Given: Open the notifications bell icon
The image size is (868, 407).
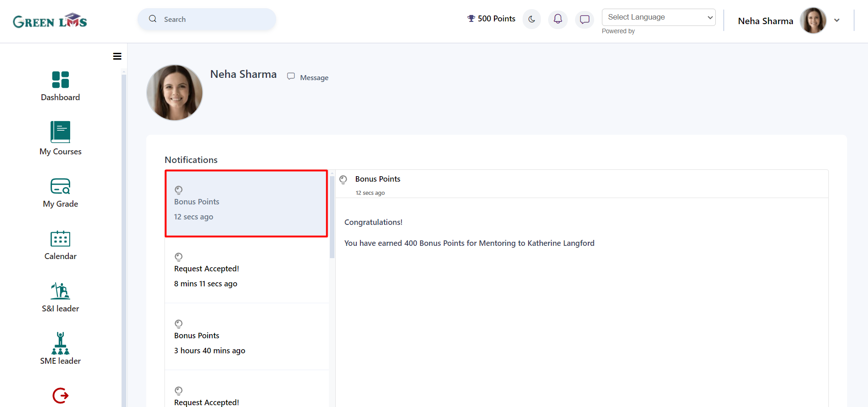Looking at the screenshot, I should 558,19.
